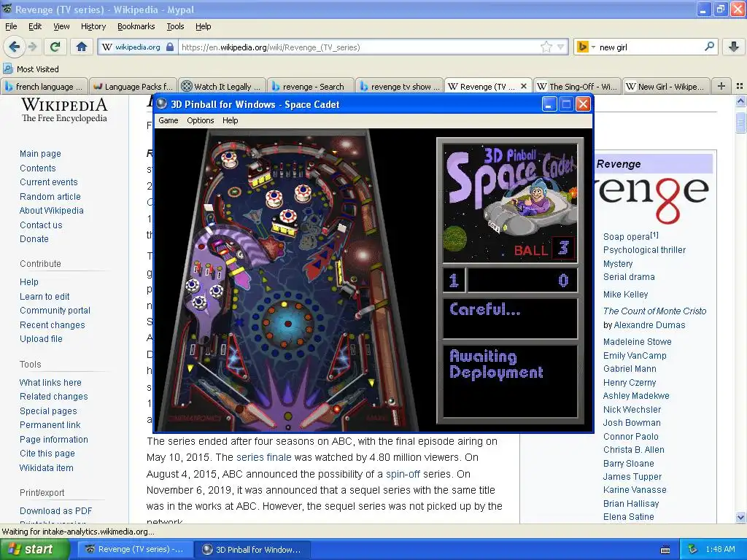Open the Cite this page link
This screenshot has width=747, height=560.
(x=47, y=454)
